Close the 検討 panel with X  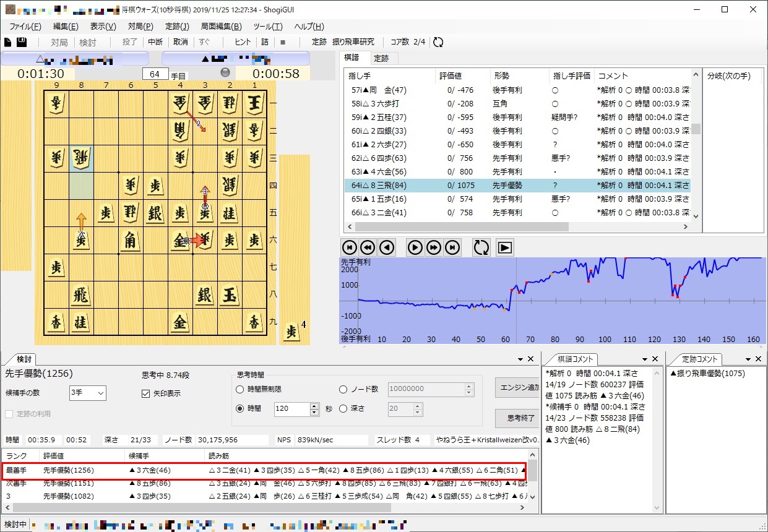tap(530, 359)
